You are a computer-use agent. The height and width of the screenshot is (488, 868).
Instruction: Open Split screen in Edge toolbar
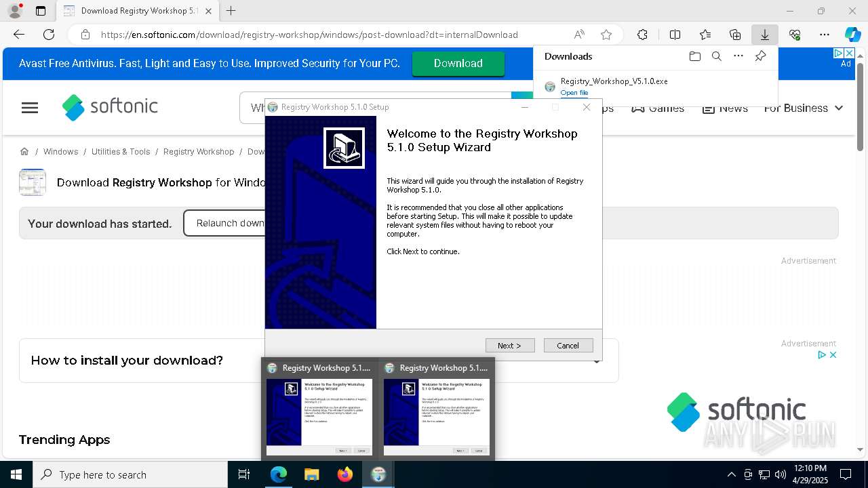pyautogui.click(x=675, y=35)
